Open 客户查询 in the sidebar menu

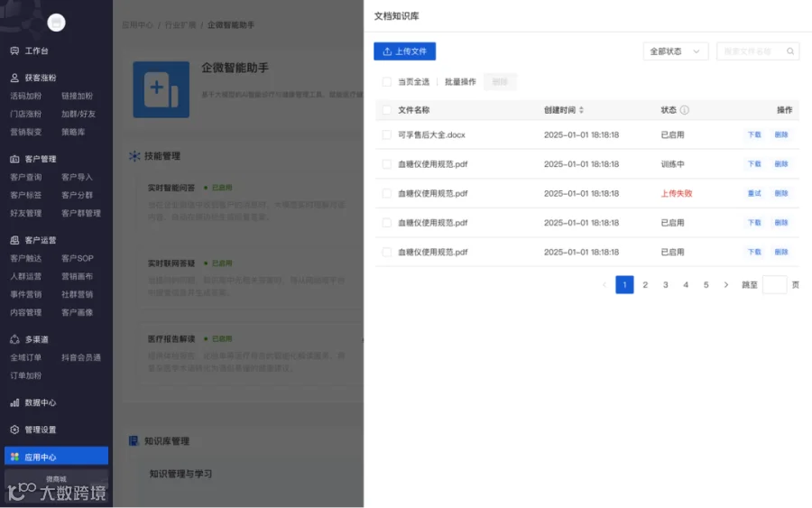click(x=26, y=177)
